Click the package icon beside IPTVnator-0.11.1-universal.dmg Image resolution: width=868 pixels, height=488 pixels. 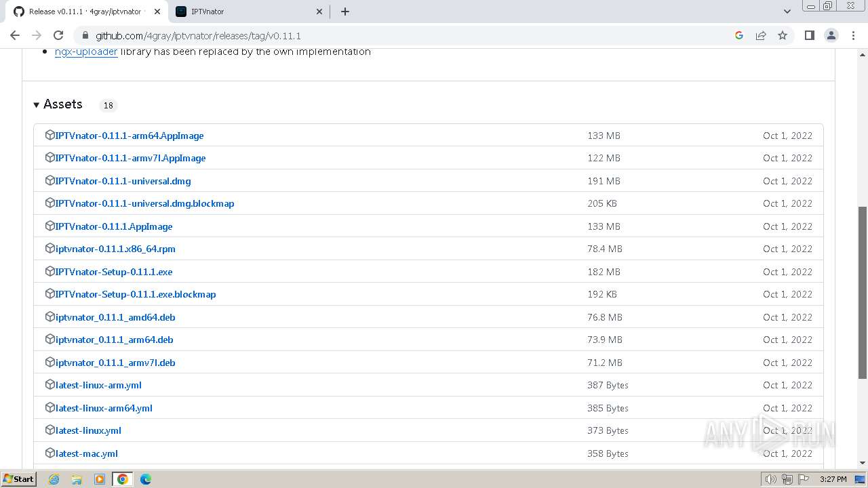[x=50, y=180]
